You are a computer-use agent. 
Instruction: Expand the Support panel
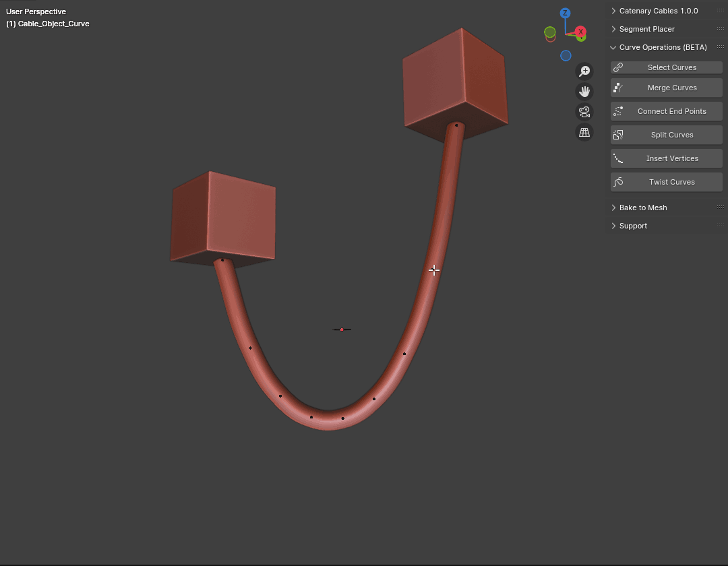(613, 226)
